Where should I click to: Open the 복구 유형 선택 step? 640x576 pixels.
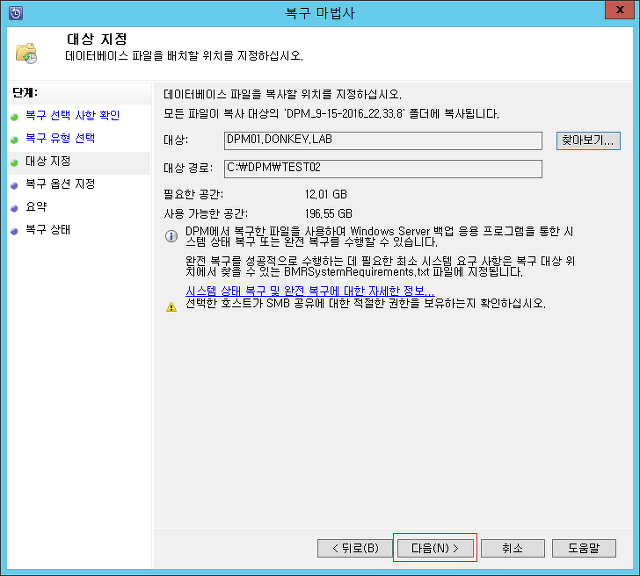pyautogui.click(x=60, y=138)
